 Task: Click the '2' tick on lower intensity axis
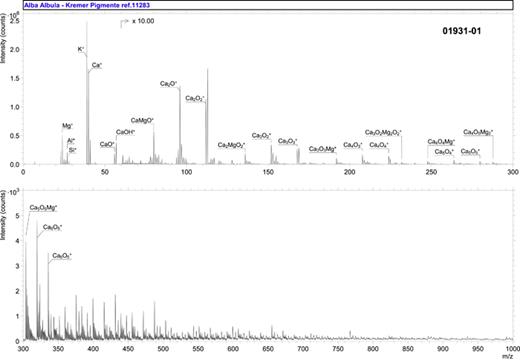coord(17,291)
